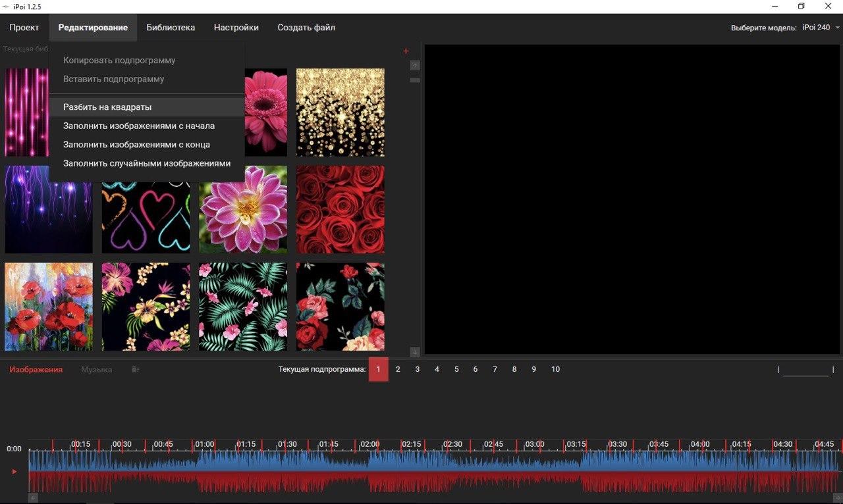Open the iPoi 240 model dropdown
Screen dimensions: 843x504
tap(821, 28)
